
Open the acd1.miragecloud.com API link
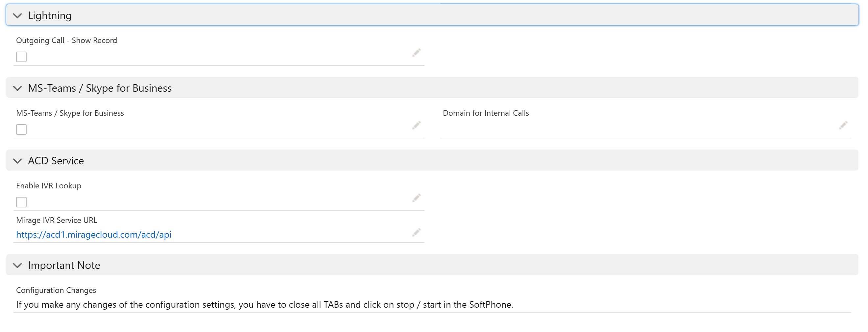point(94,234)
